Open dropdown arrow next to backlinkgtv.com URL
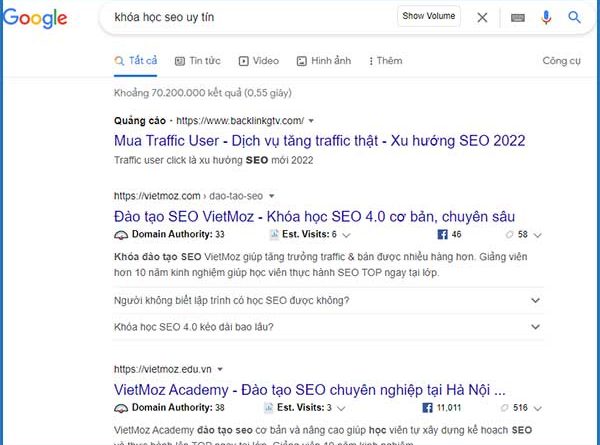Image resolution: width=600 pixels, height=445 pixels. pos(311,121)
